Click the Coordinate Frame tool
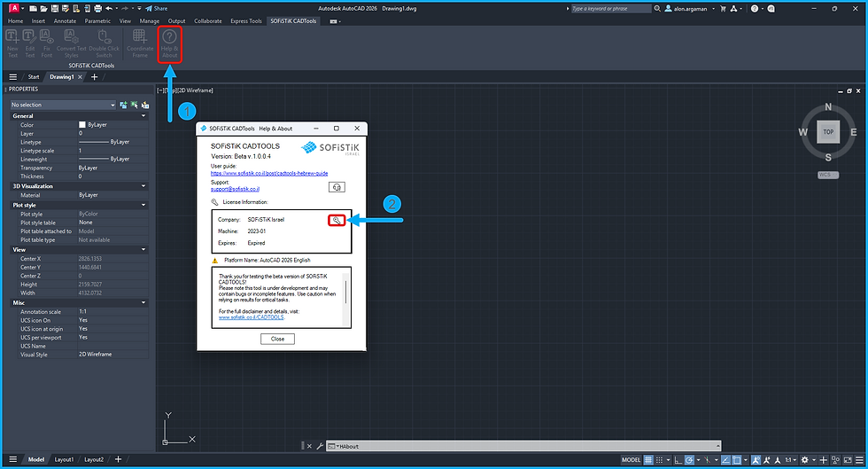 click(x=140, y=43)
